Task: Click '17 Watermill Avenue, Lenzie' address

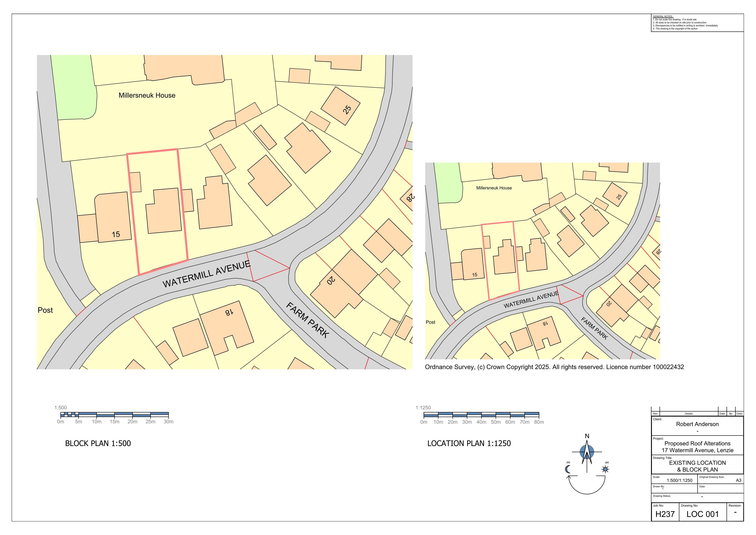Action: [x=697, y=450]
